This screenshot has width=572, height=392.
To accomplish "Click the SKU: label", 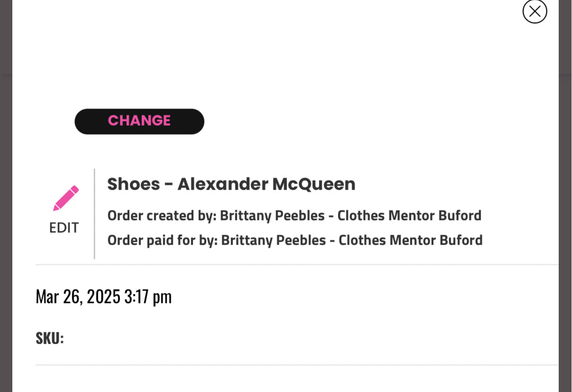I will (x=49, y=338).
